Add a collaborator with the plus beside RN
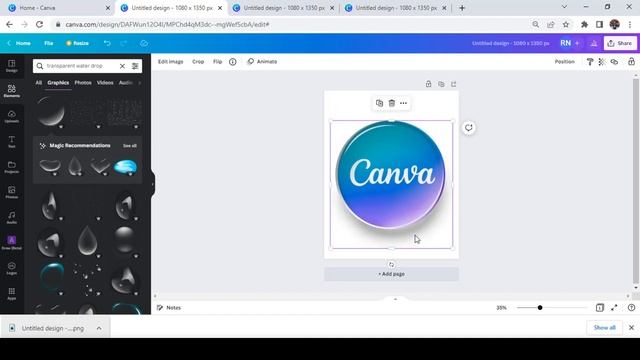 (577, 43)
